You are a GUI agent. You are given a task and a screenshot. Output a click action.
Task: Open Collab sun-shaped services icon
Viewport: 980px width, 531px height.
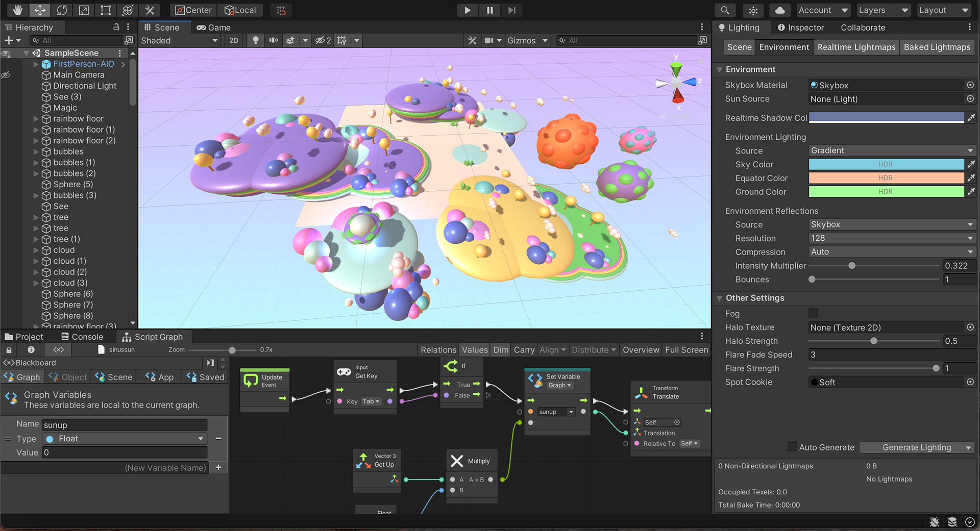pos(753,10)
